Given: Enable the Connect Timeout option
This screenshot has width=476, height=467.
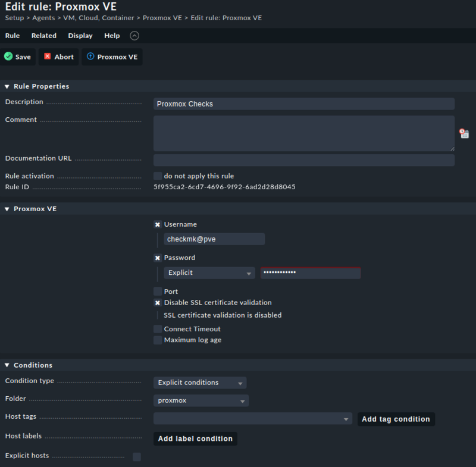Looking at the screenshot, I should [x=158, y=328].
